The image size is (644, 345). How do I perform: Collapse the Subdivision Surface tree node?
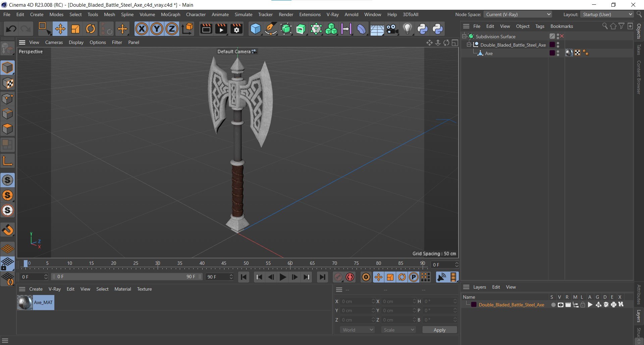pos(465,36)
